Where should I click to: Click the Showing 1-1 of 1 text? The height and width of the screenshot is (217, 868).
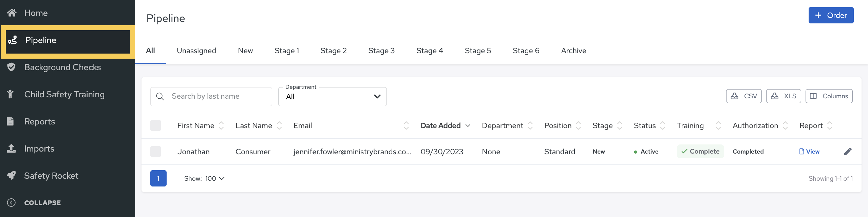(831, 178)
